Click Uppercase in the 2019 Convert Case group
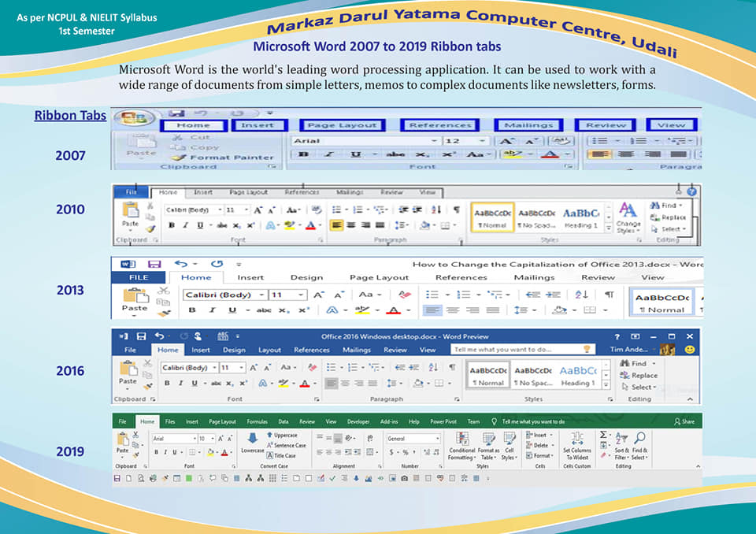 [282, 435]
